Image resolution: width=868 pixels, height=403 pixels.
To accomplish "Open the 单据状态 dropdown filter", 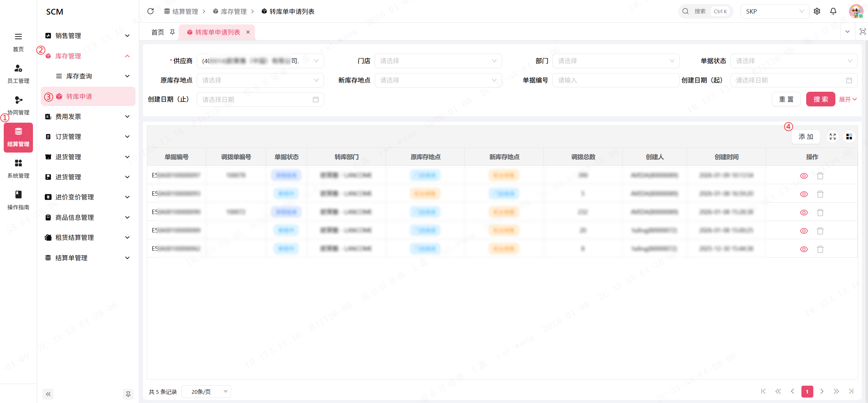I will tap(794, 61).
